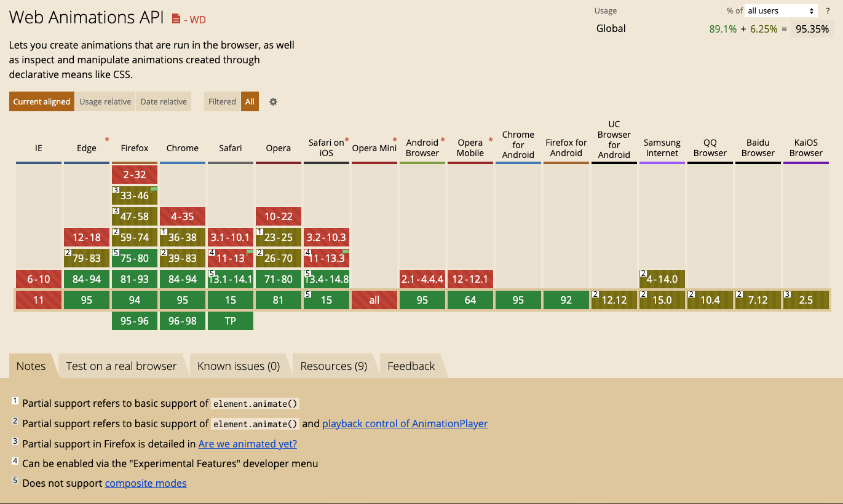Select Samsung Internet 4-14.0 cell
The width and height of the screenshot is (843, 504).
coord(662,279)
